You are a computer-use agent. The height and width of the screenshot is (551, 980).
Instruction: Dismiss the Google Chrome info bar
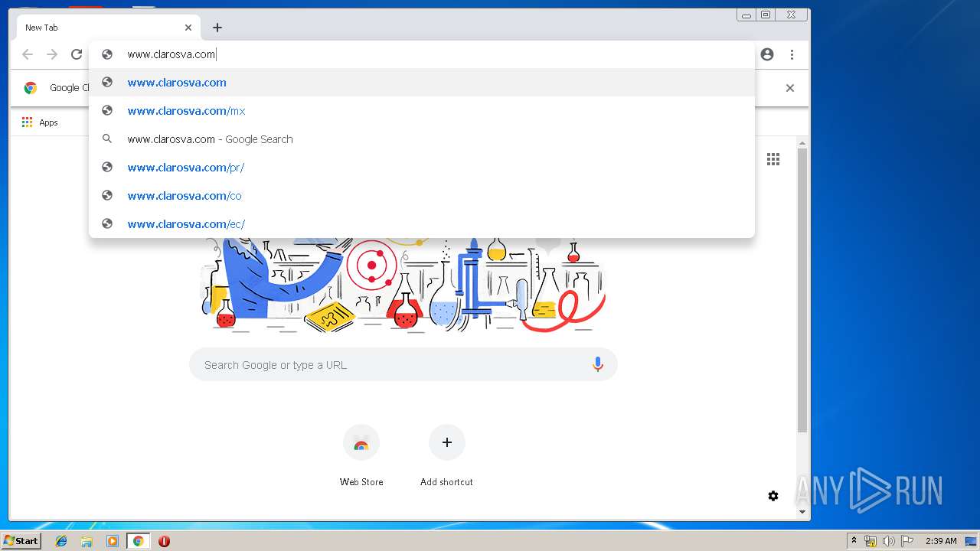pyautogui.click(x=790, y=88)
